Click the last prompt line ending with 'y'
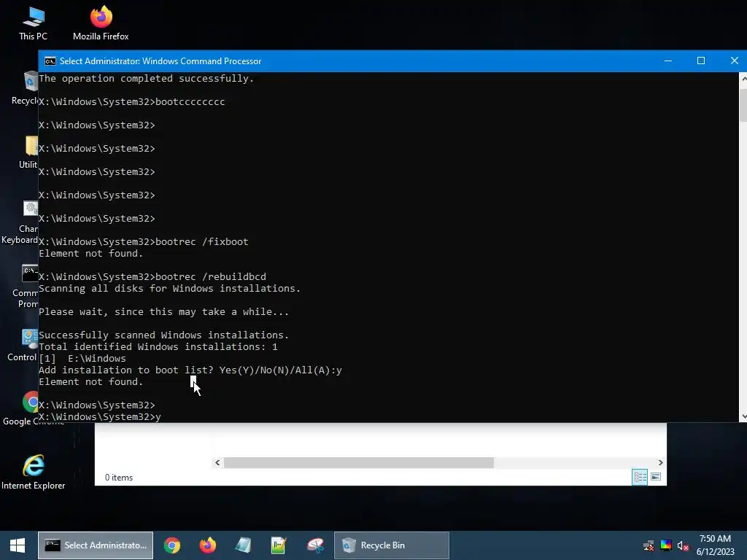This screenshot has height=560, width=747. point(100,416)
